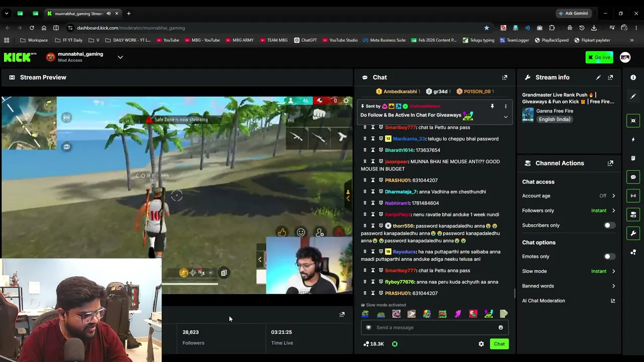
Task: Click the broadcast signal icon in sidebar
Action: point(633,196)
